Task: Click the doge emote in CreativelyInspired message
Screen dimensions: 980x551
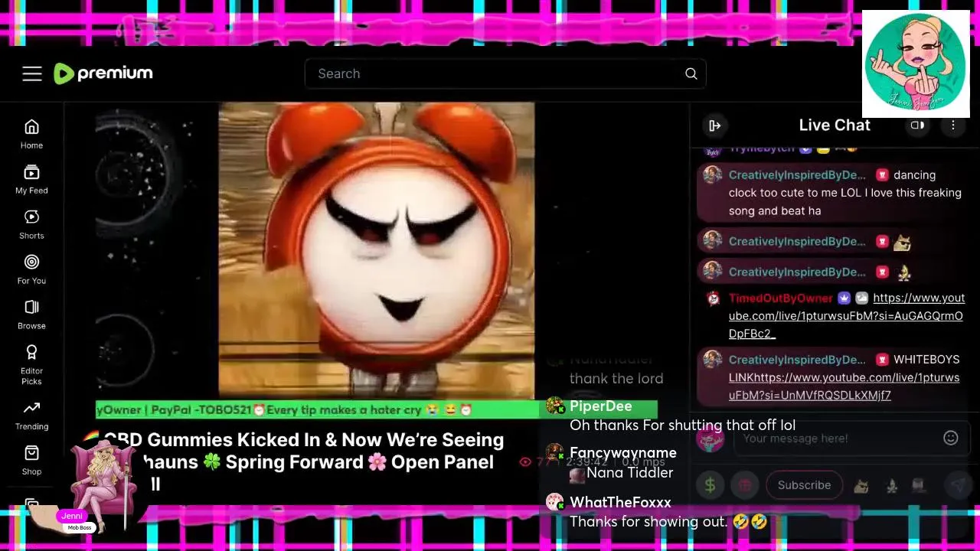Action: coord(903,242)
